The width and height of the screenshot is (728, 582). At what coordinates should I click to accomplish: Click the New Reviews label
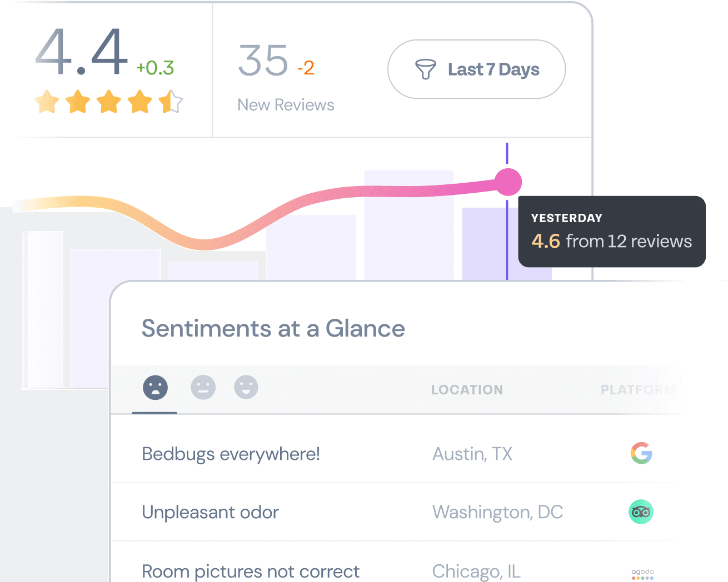point(286,105)
